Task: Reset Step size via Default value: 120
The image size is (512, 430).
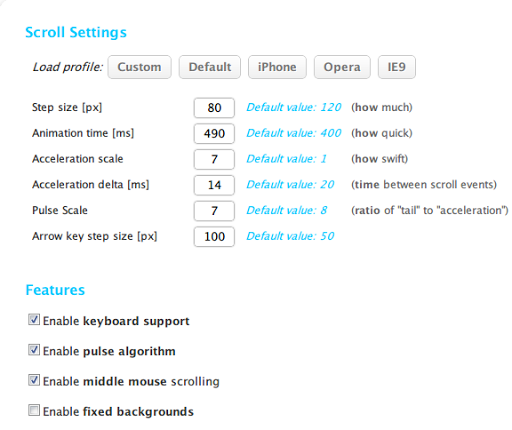Action: tap(294, 107)
